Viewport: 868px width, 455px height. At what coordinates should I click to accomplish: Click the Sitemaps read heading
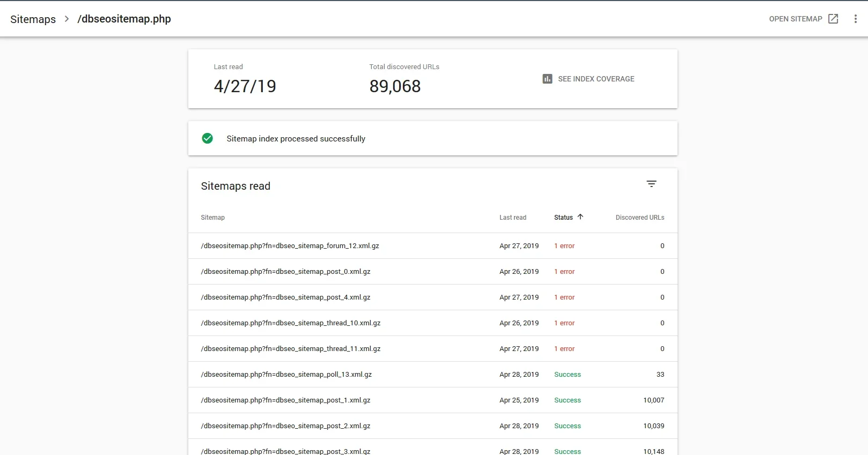[x=236, y=186]
